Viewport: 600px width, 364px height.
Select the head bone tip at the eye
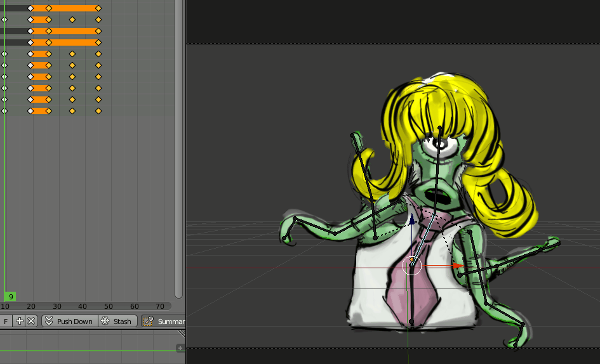439,129
